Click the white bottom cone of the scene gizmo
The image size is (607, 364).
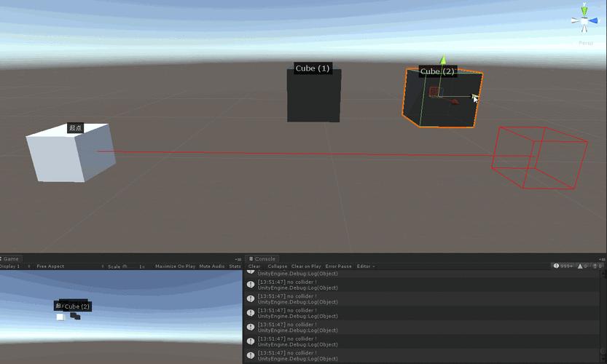click(x=584, y=28)
